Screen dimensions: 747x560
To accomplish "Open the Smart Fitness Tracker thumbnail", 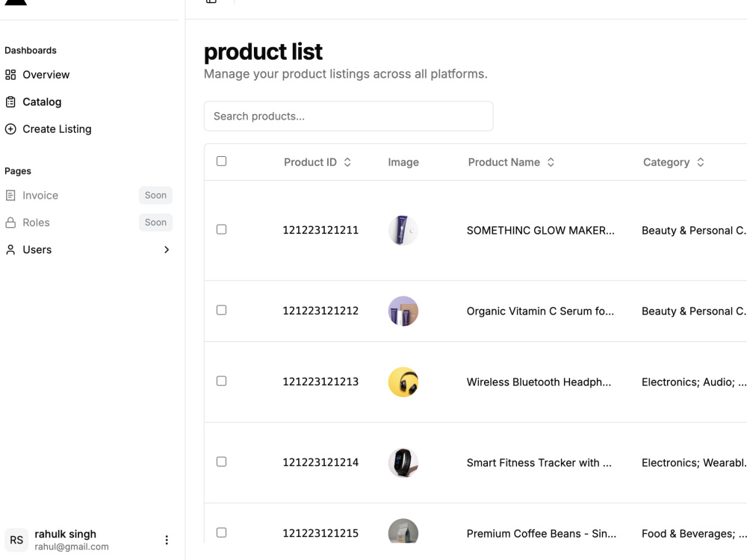I will tap(403, 462).
